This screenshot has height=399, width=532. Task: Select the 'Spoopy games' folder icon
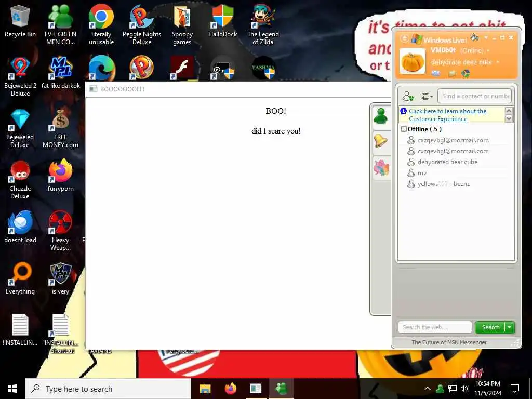point(182,24)
